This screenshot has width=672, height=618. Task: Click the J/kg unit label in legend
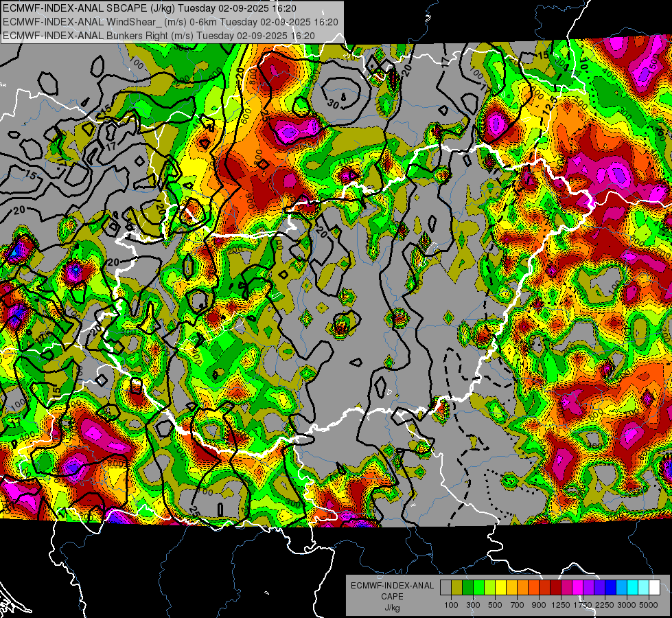point(393,608)
